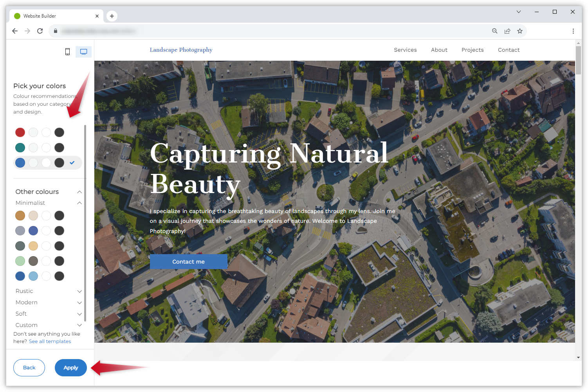
Task: Open the Services menu item
Action: (x=405, y=50)
